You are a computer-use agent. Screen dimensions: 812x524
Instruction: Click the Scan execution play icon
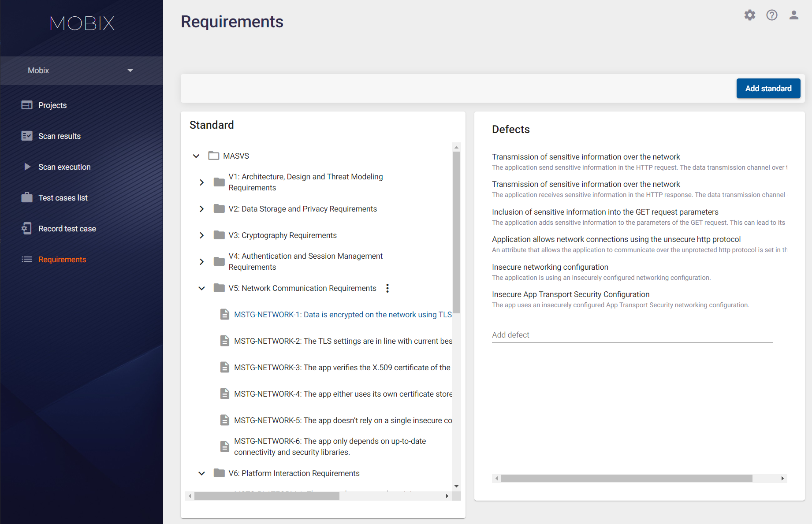click(27, 167)
